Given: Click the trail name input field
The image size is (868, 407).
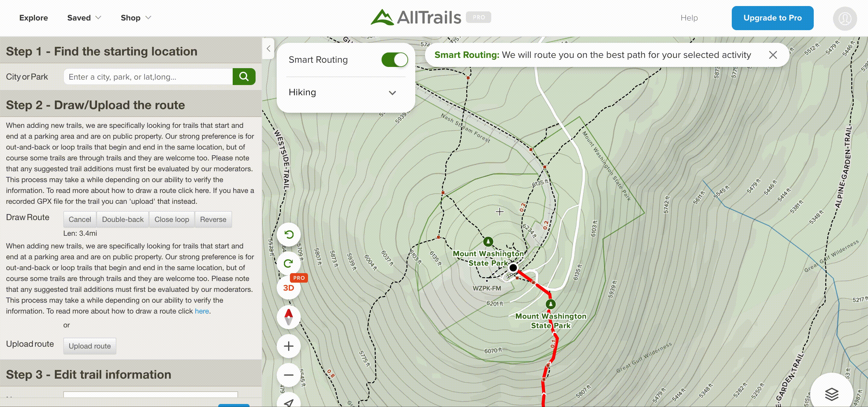Looking at the screenshot, I should pos(151,395).
